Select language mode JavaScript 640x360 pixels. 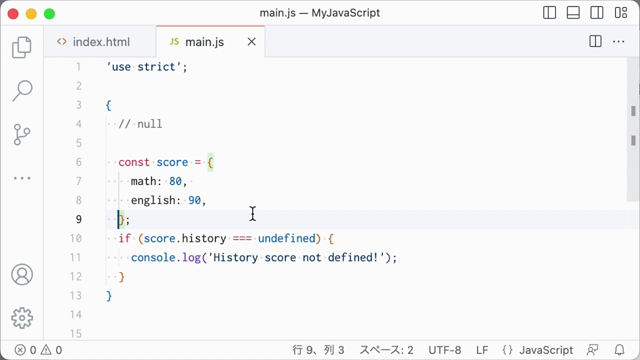click(x=546, y=350)
